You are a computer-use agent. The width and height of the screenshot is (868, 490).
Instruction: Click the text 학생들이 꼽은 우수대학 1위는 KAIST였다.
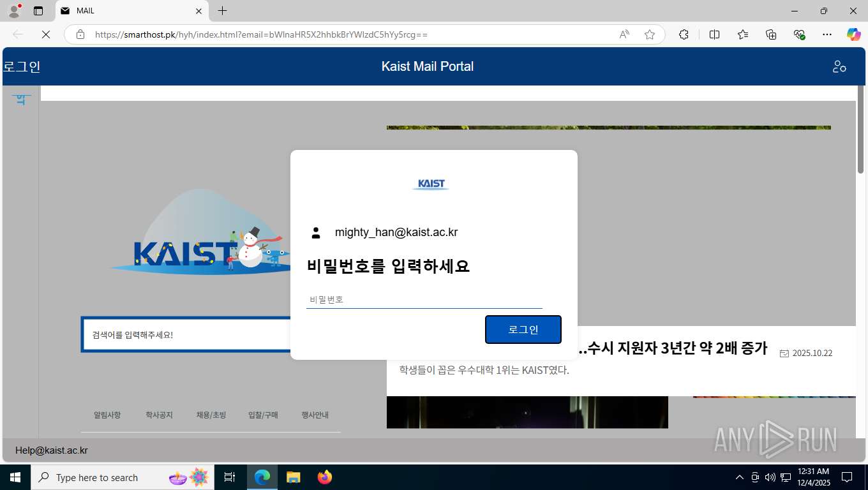[x=484, y=370]
